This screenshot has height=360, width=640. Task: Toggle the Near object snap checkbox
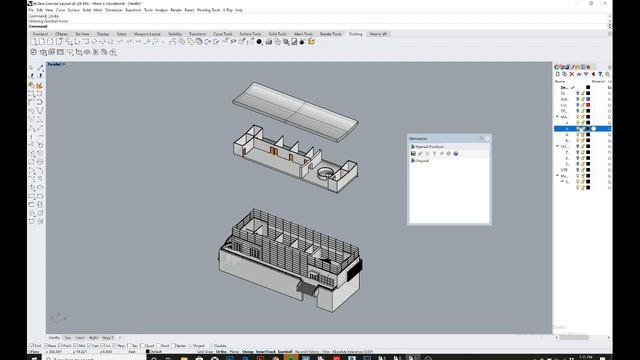(x=46, y=346)
